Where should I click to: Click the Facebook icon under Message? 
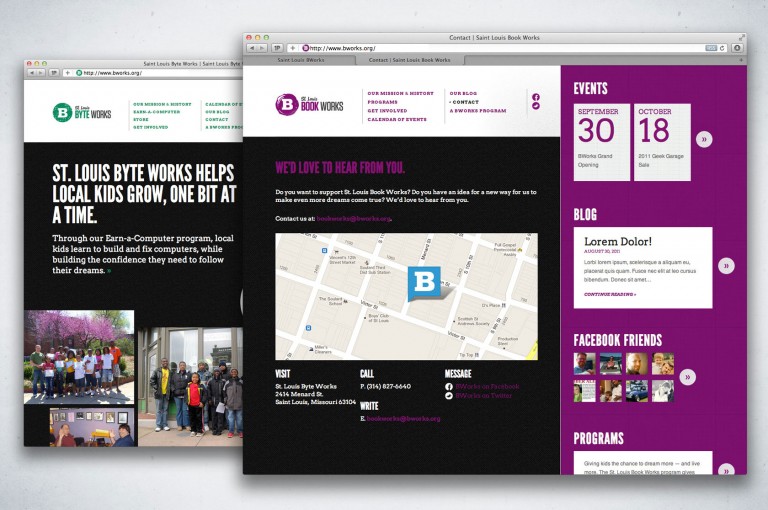(x=449, y=387)
